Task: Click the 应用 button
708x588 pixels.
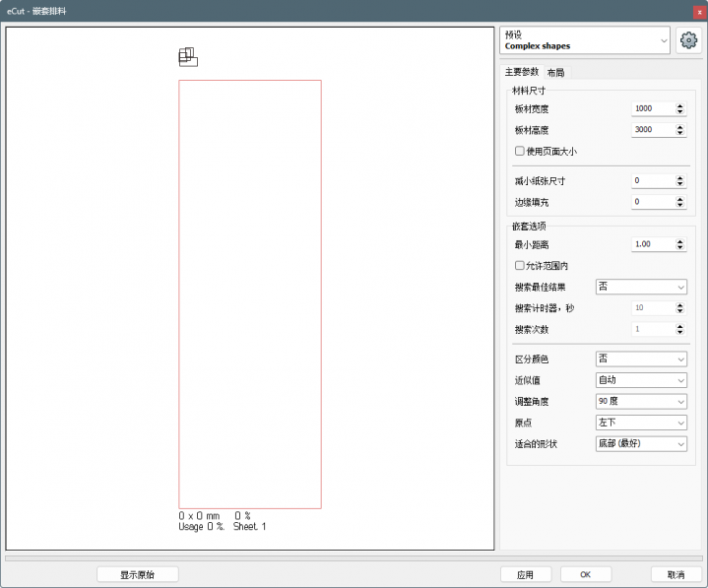Action: [x=525, y=574]
